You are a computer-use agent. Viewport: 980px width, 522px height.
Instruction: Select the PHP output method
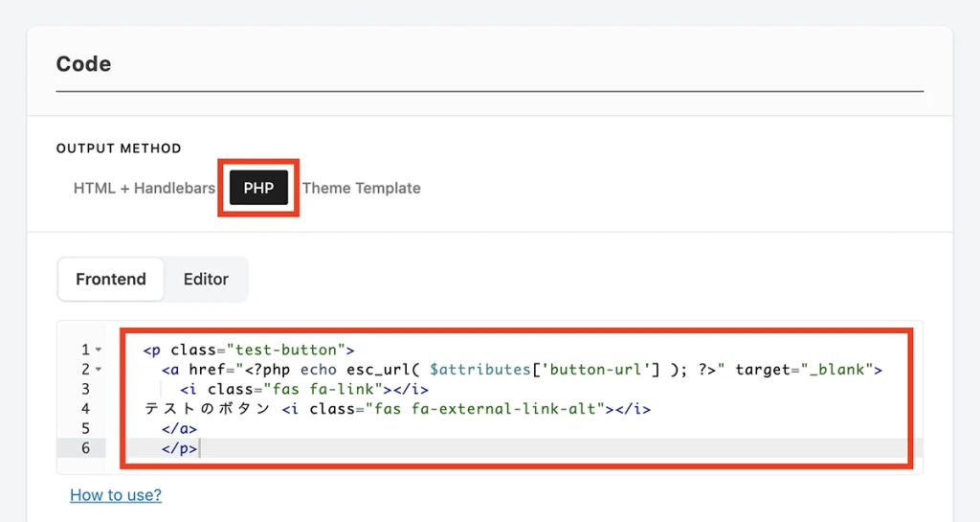click(x=258, y=188)
